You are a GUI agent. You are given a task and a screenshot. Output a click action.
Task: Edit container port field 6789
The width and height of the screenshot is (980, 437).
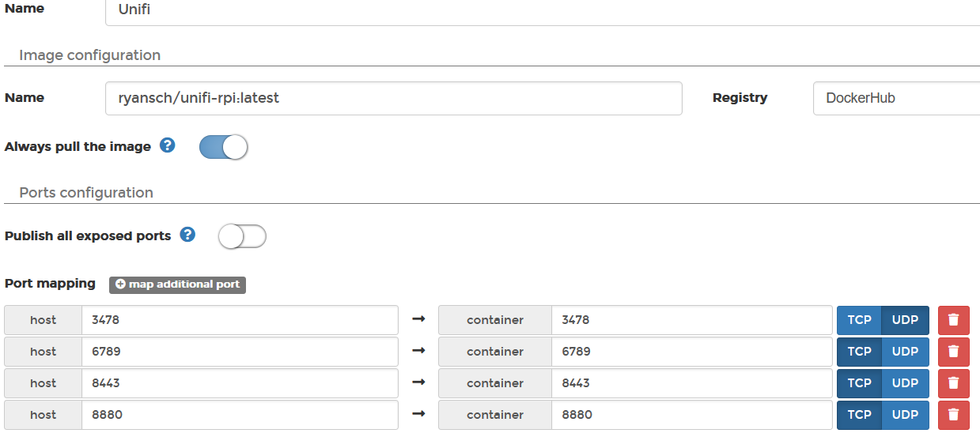[x=692, y=352]
